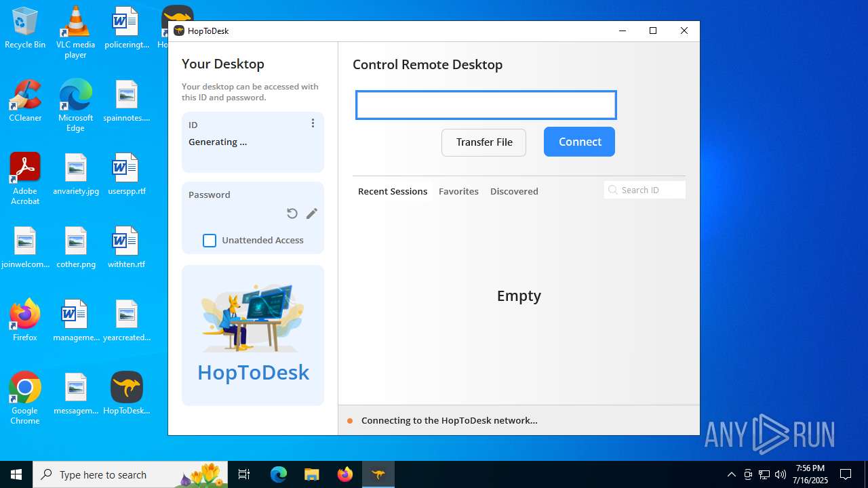Image resolution: width=868 pixels, height=488 pixels.
Task: Select the policeringt Word document
Action: [x=127, y=28]
